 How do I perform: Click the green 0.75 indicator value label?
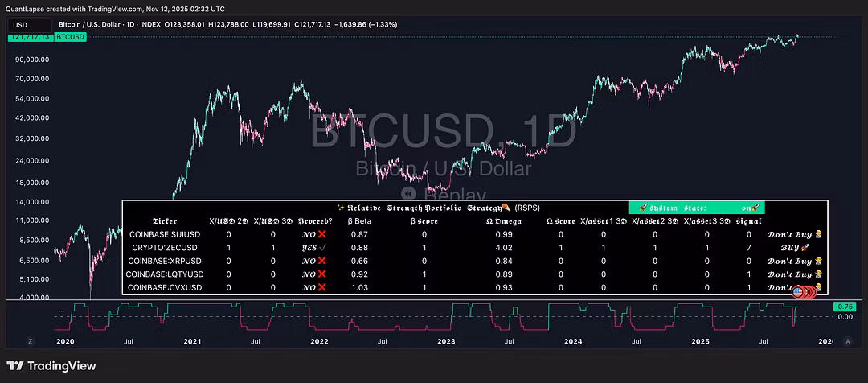(845, 307)
